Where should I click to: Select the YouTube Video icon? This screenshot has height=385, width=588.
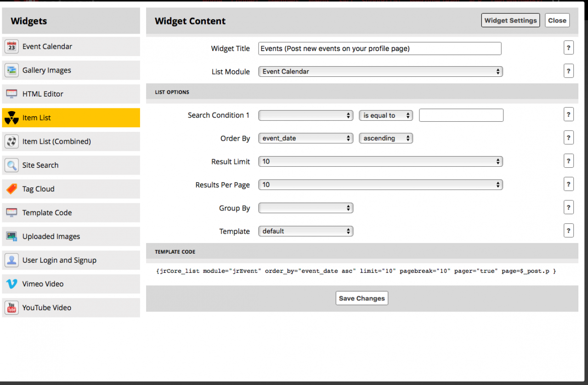tap(11, 308)
